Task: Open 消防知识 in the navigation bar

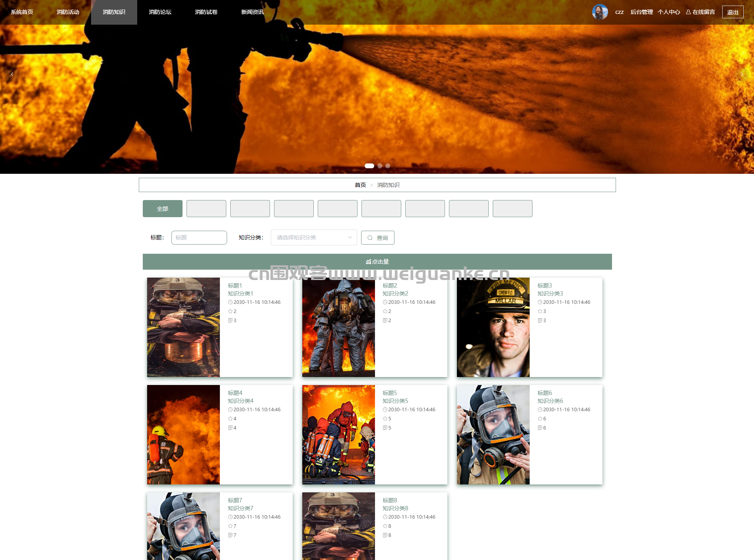Action: pyautogui.click(x=114, y=12)
